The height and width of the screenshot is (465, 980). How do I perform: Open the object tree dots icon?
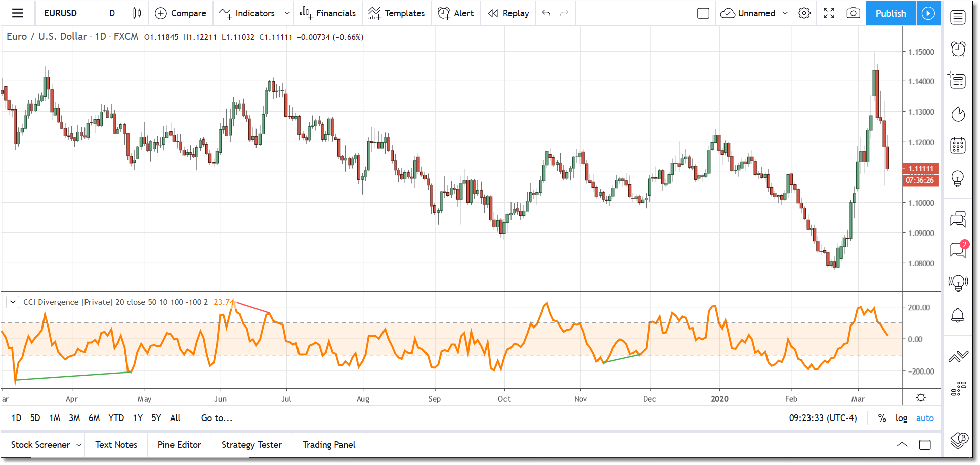(x=958, y=388)
